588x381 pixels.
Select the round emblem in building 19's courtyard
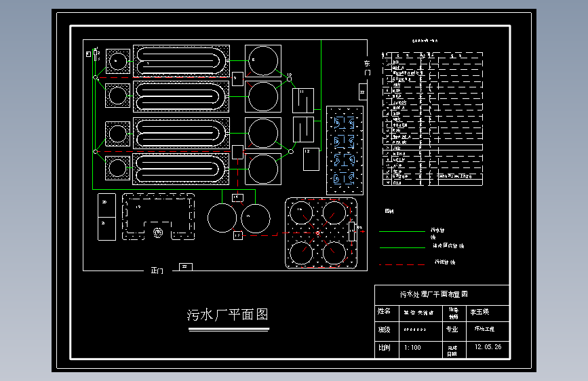click(158, 233)
